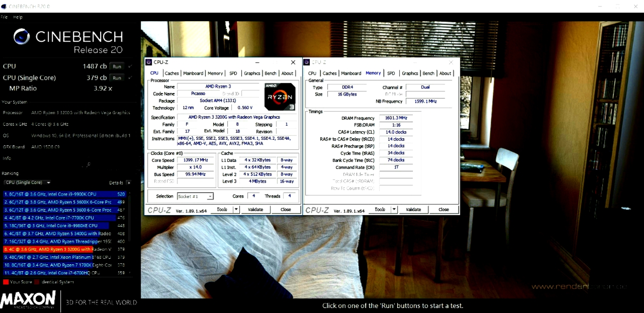Switch to Mainboard tab in left CPU-Z
Image resolution: width=644 pixels, height=313 pixels.
tap(193, 73)
